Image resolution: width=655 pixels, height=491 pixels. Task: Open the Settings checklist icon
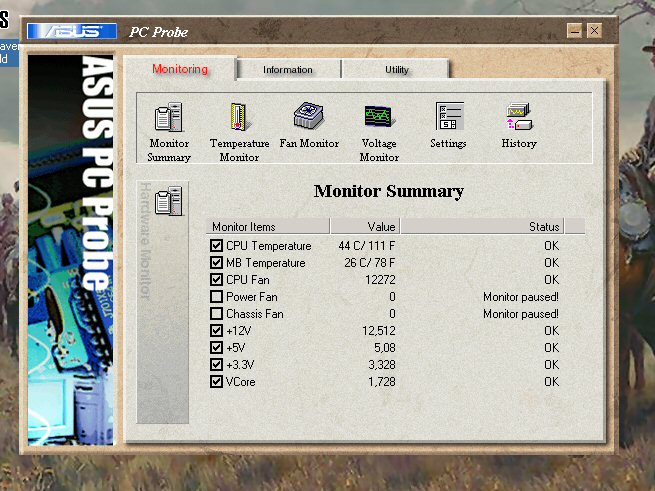click(x=449, y=116)
